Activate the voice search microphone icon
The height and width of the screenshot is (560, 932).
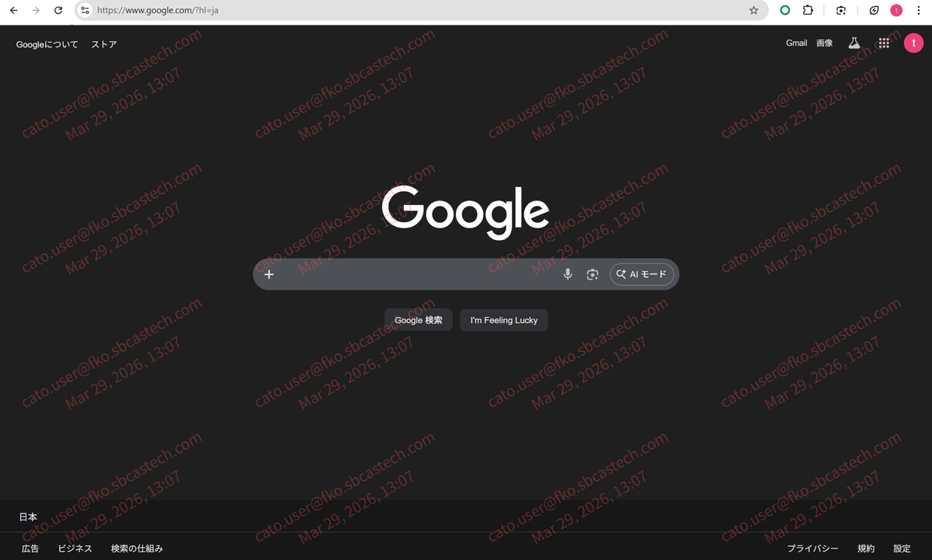coord(567,273)
